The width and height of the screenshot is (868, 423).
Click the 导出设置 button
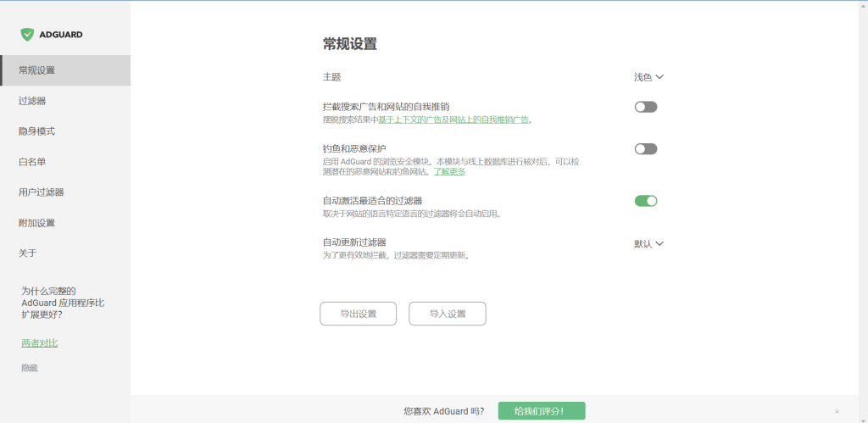coord(359,314)
